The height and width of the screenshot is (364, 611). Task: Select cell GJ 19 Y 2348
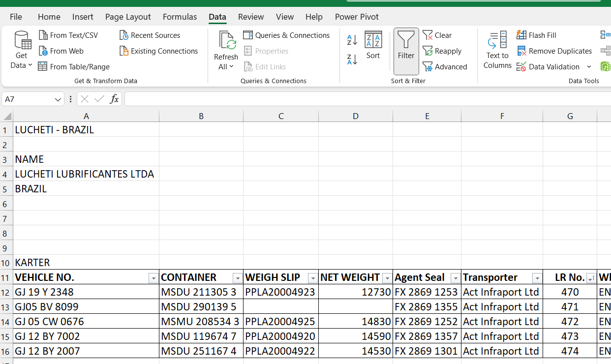(x=86, y=292)
